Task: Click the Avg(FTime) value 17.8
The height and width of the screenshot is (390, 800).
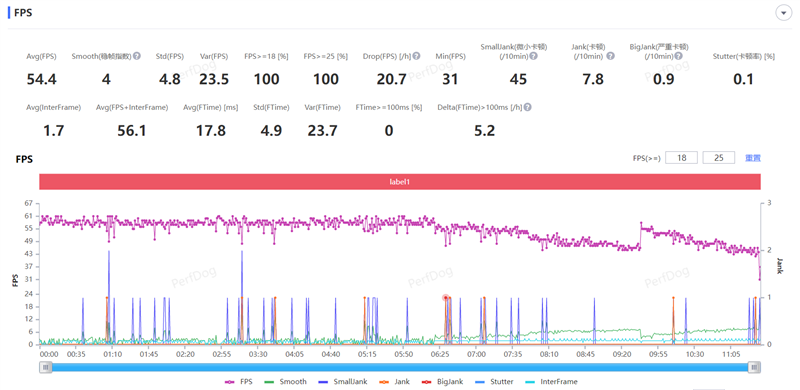Action: [x=211, y=131]
